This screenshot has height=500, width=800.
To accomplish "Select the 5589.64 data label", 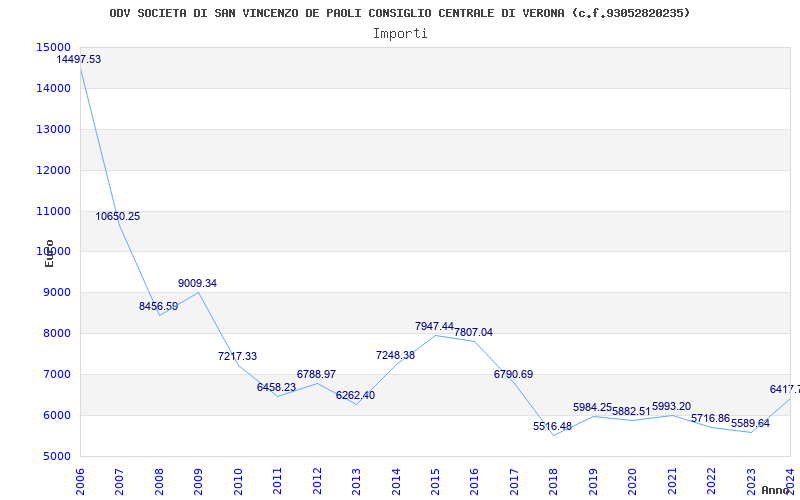I will click(750, 423).
